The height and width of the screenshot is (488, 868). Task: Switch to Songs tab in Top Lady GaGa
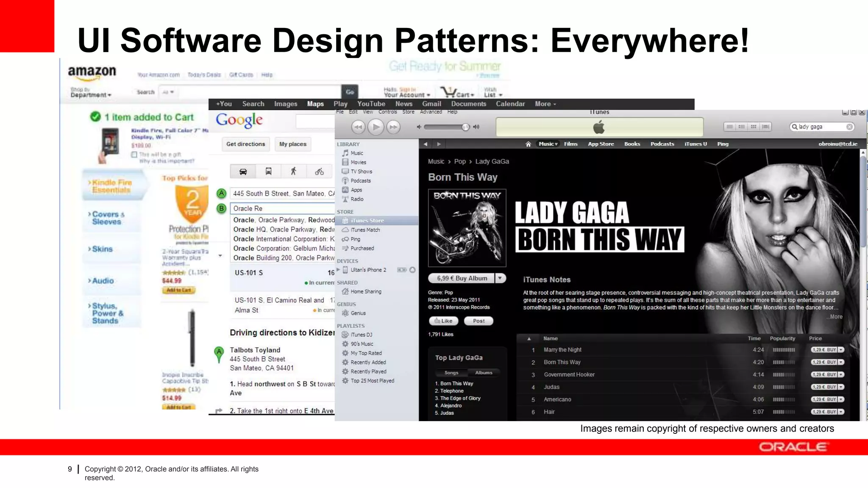coord(451,373)
